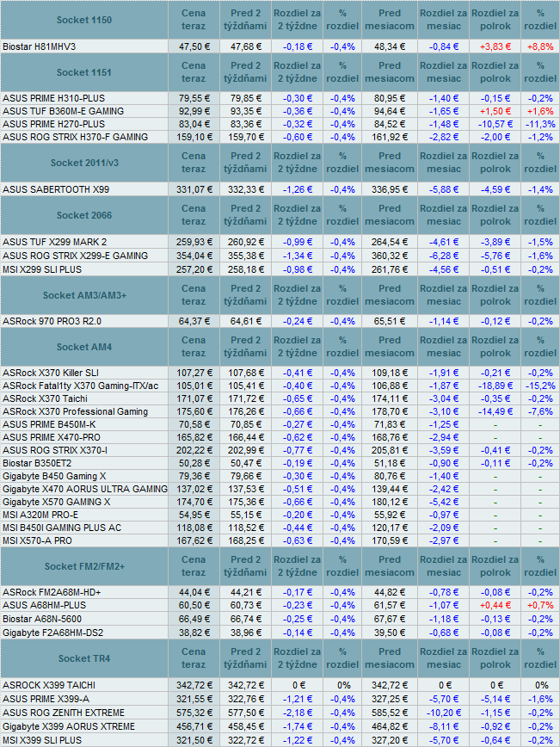Click current price 47,50 € of Biostar H81MHV3

click(194, 46)
